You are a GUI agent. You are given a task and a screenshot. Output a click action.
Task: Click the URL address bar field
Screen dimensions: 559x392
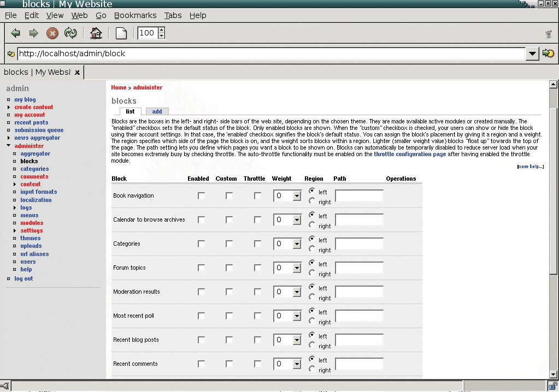[271, 54]
